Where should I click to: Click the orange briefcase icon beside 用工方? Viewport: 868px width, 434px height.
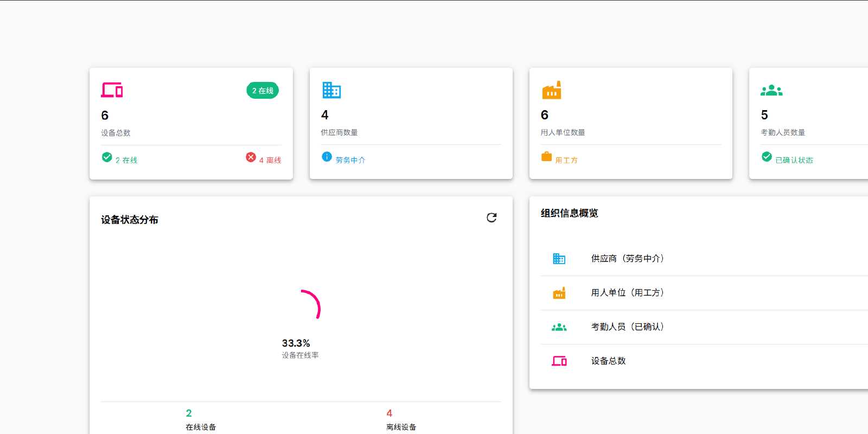[546, 157]
